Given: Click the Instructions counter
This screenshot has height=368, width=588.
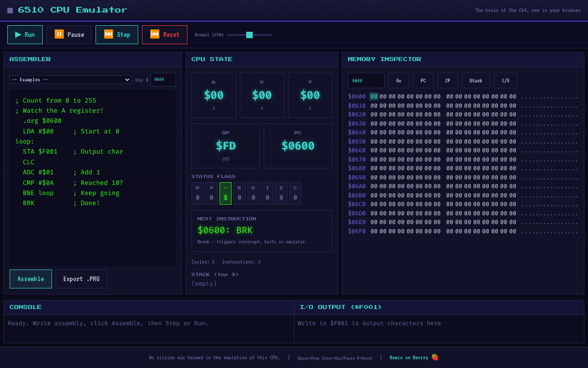Looking at the screenshot, I should pyautogui.click(x=241, y=262).
